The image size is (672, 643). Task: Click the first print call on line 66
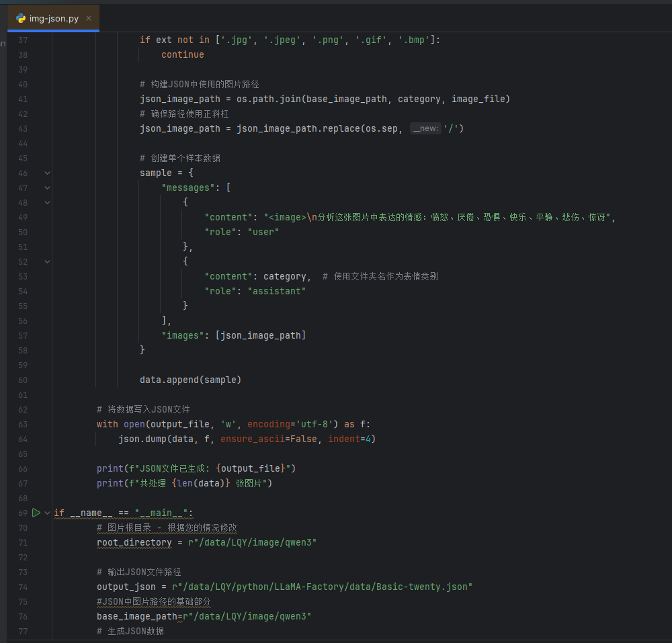(110, 469)
